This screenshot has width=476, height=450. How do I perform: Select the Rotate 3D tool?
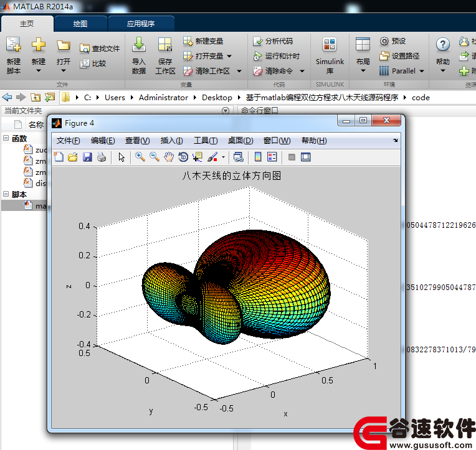tap(183, 157)
